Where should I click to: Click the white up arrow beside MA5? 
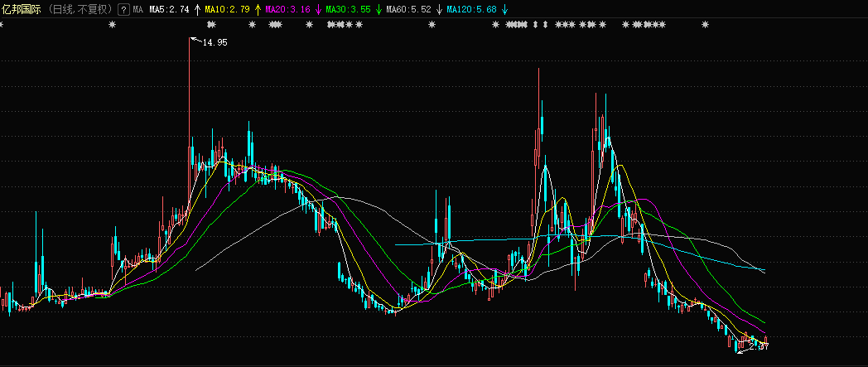[x=196, y=9]
